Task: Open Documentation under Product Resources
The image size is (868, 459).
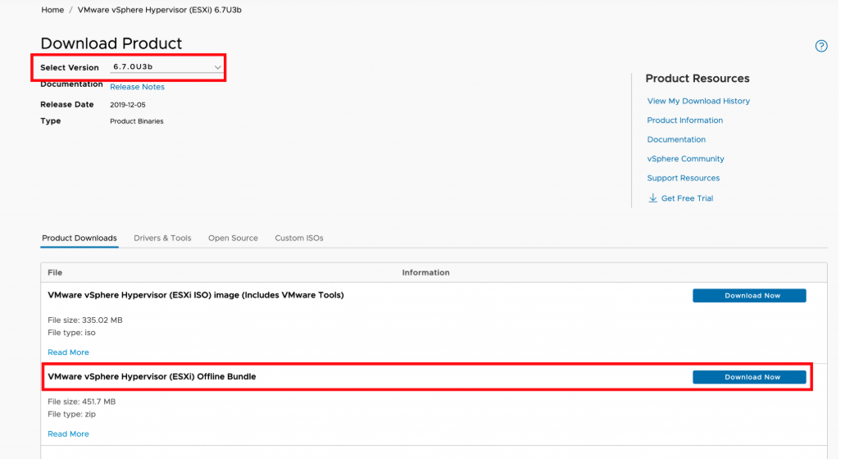Action: tap(676, 139)
